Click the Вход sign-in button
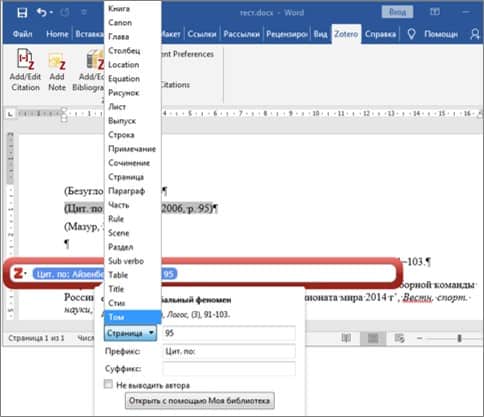Image resolution: width=484 pixels, height=417 pixels. pos(397,12)
